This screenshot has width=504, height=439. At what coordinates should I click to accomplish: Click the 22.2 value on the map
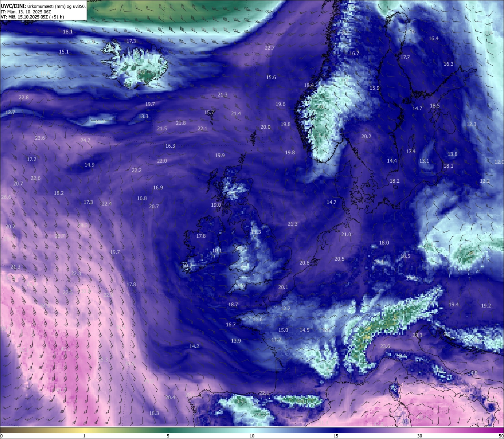[x=137, y=170]
